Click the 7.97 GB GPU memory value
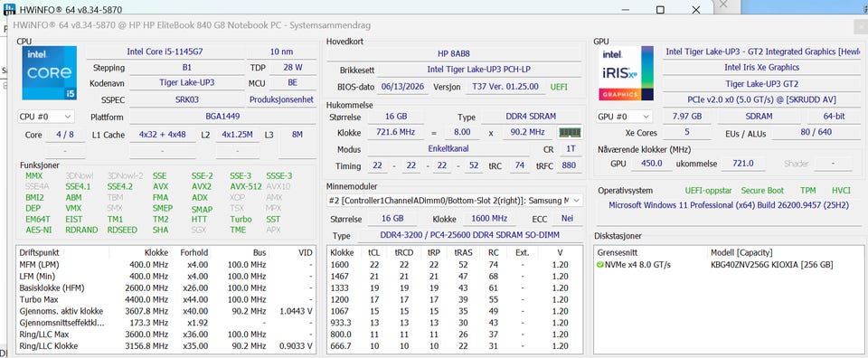 point(686,117)
